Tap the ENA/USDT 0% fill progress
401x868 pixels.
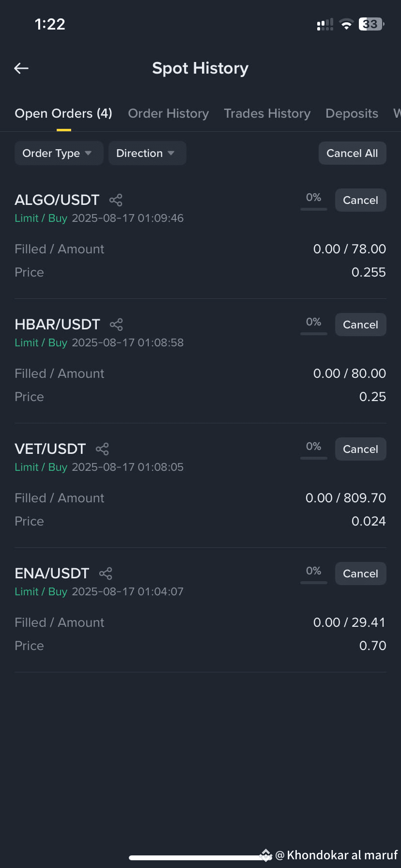pyautogui.click(x=314, y=573)
